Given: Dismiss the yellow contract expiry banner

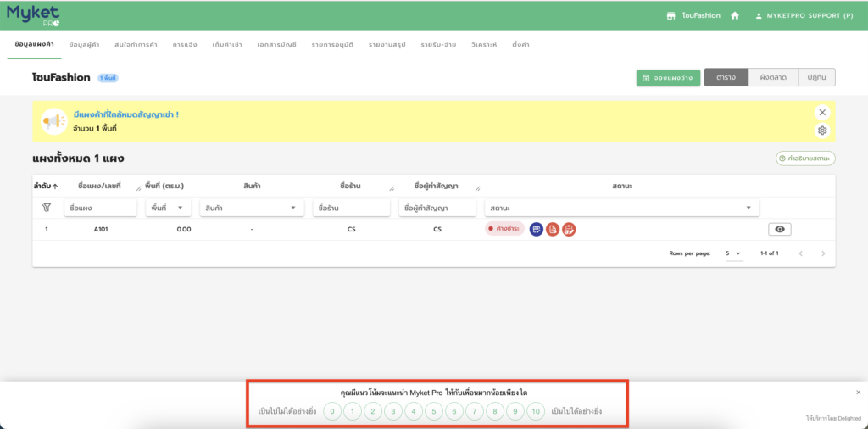Looking at the screenshot, I should pyautogui.click(x=821, y=112).
